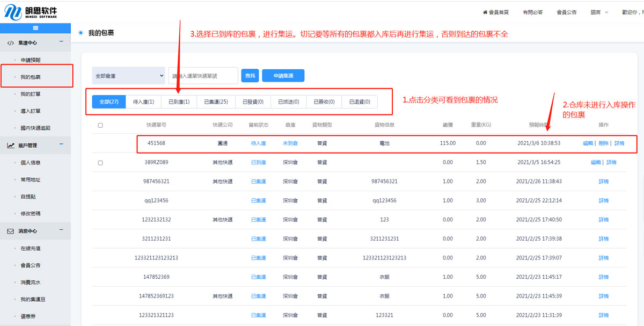Switch to the 已到庫(1) tab

(x=179, y=102)
